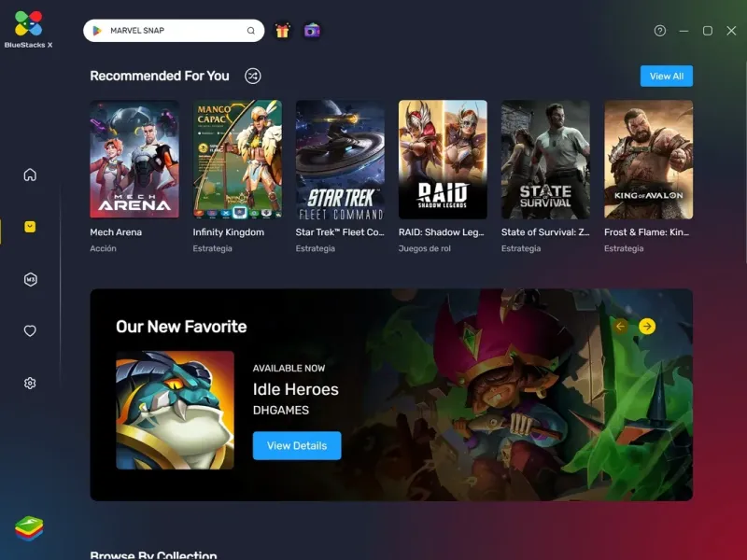747x560 pixels.
Task: Open the RAID Shadow Legends cover
Action: click(443, 159)
